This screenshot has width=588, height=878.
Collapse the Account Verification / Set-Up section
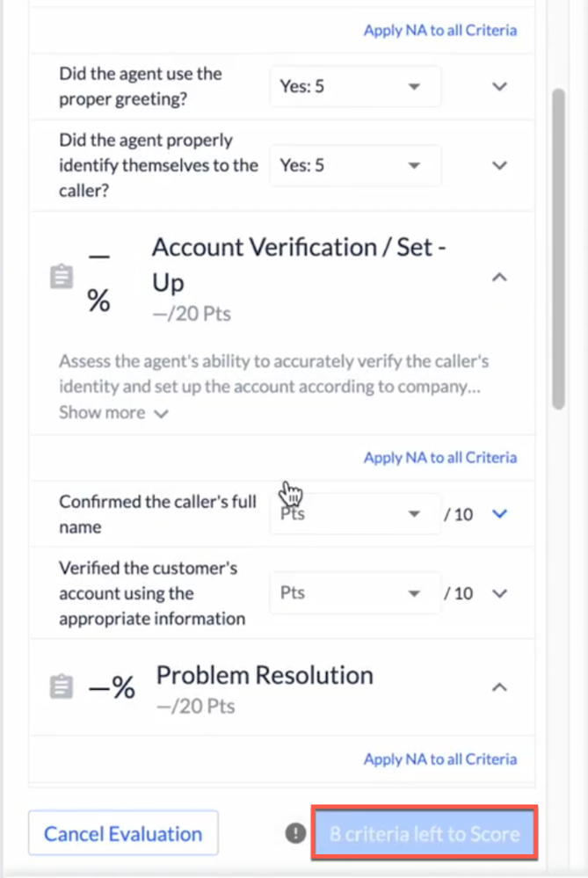[499, 277]
